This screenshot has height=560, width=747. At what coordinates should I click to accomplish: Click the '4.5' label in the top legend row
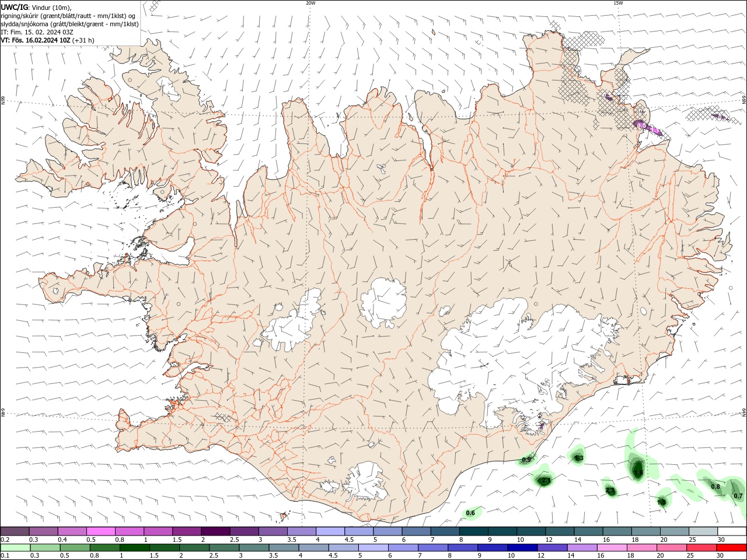pos(350,540)
